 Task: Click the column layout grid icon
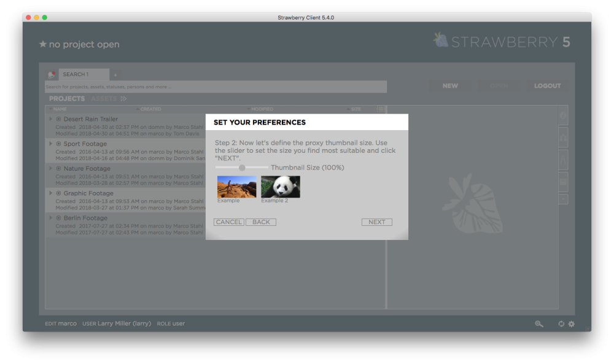[x=380, y=109]
